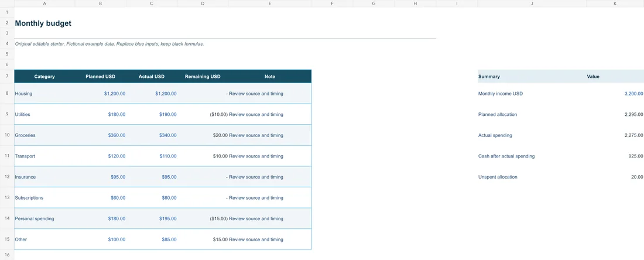Click the Value header cell

[615, 76]
